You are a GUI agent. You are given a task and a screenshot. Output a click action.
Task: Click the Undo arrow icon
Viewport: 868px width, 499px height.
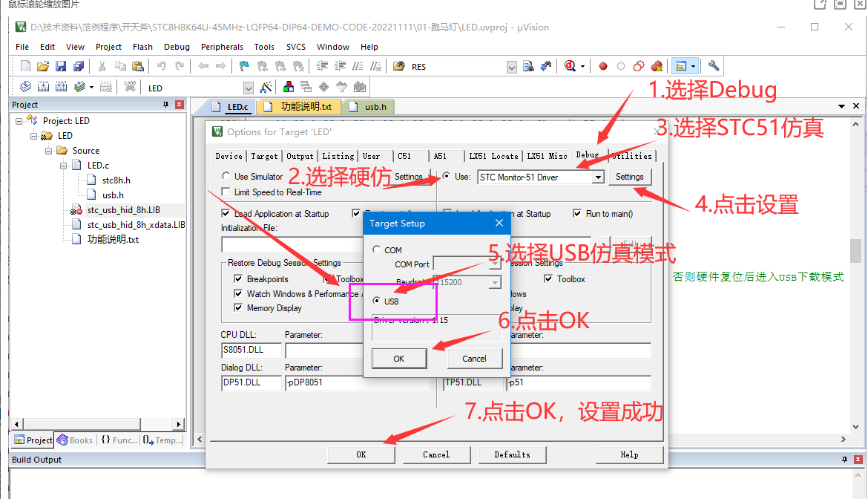pos(162,67)
